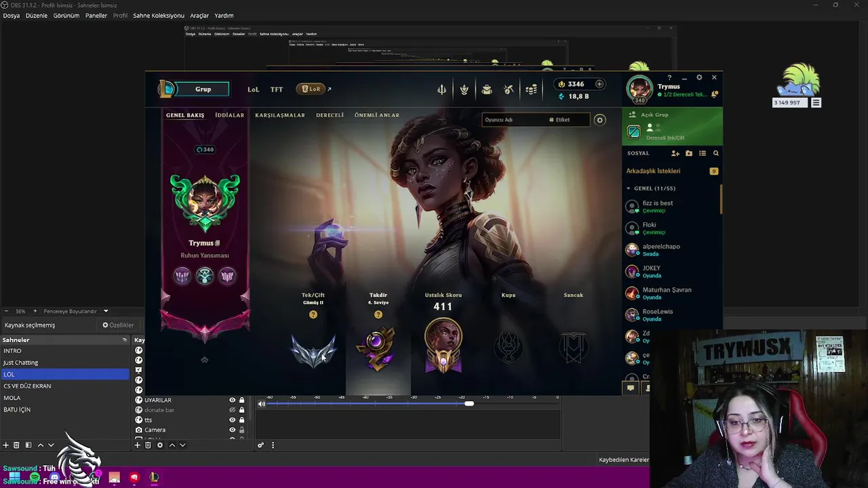Click the add folder icon in Sosyal
The image size is (868, 488).
689,153
